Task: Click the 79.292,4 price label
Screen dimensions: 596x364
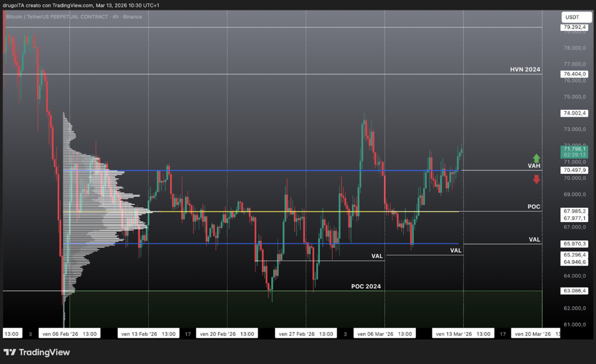Action: 575,27
